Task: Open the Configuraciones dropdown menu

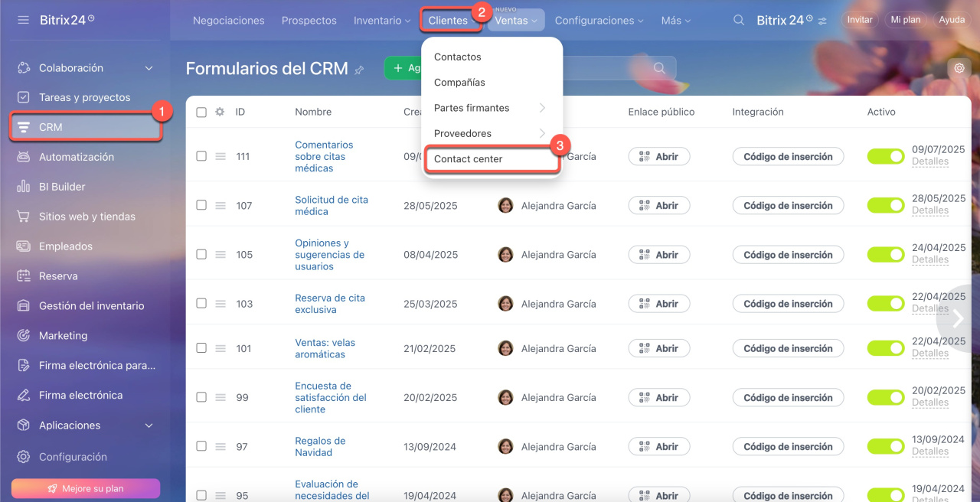Action: 599,21
